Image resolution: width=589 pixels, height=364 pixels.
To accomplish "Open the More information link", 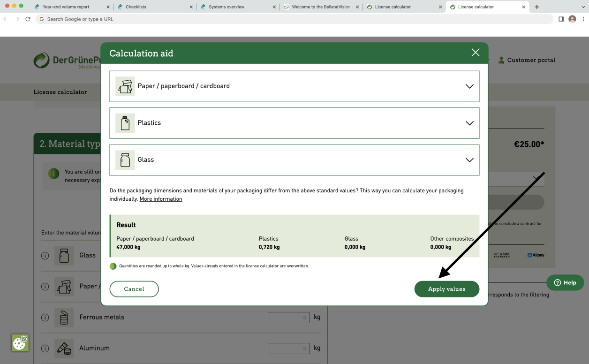I will [161, 199].
